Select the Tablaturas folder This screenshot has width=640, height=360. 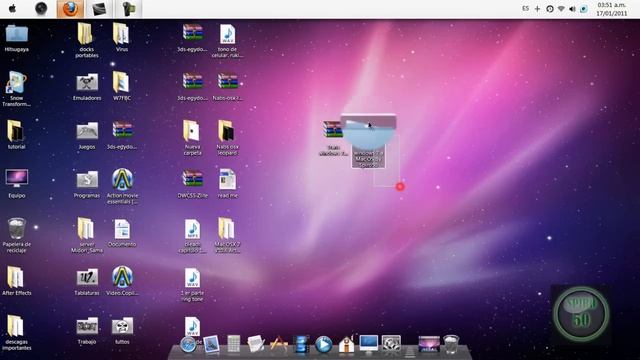pyautogui.click(x=87, y=282)
